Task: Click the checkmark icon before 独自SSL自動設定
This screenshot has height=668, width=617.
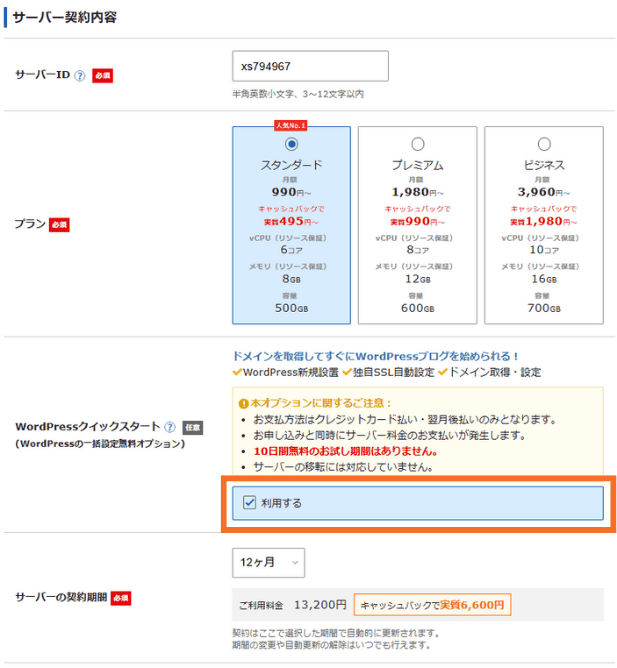Action: point(347,372)
